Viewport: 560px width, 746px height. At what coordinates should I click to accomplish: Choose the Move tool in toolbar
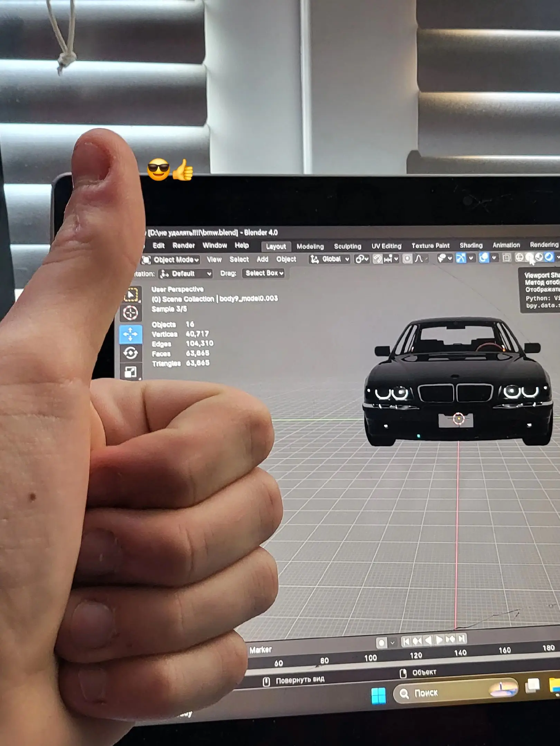pos(131,334)
